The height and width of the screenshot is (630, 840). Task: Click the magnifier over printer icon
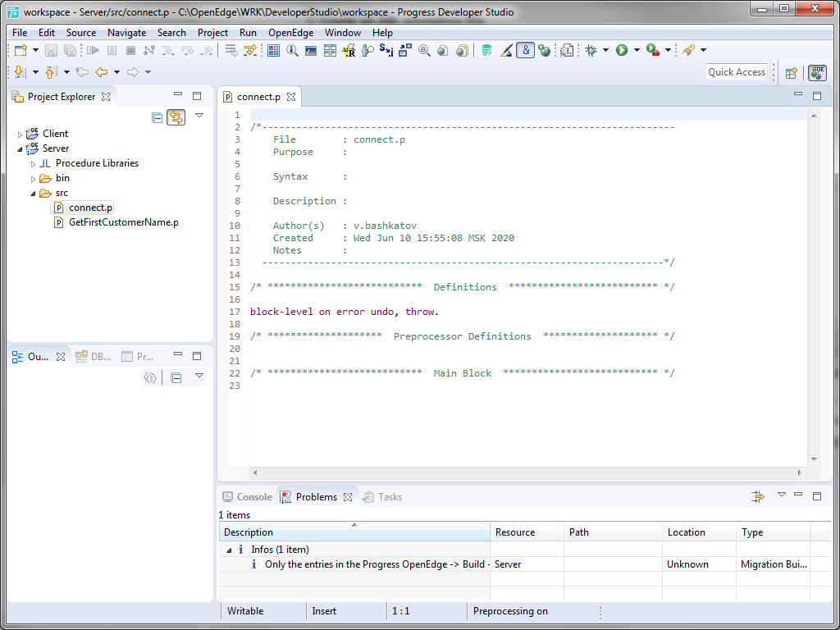pos(424,50)
